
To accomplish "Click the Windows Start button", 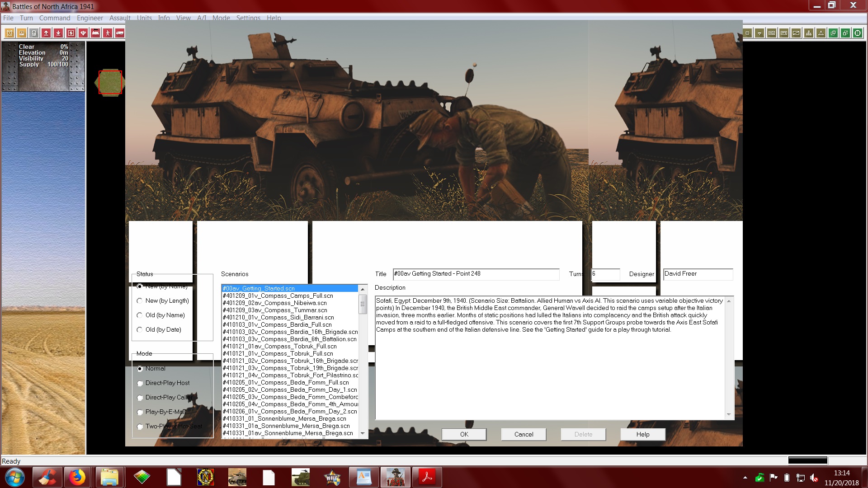I will 14,477.
